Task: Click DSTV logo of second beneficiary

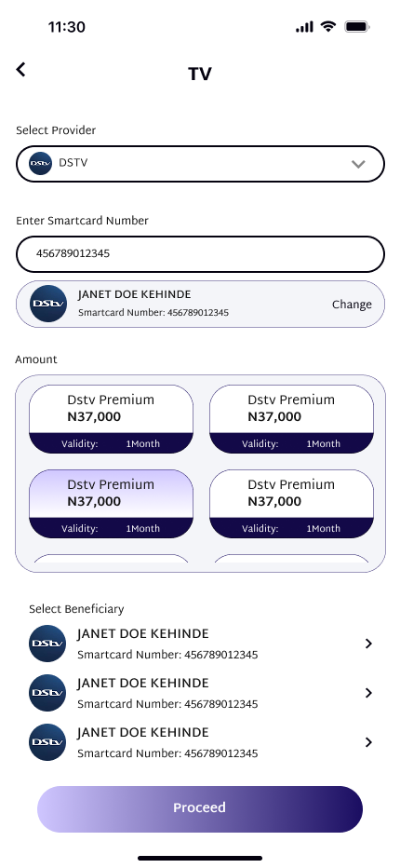Action: coord(47,693)
